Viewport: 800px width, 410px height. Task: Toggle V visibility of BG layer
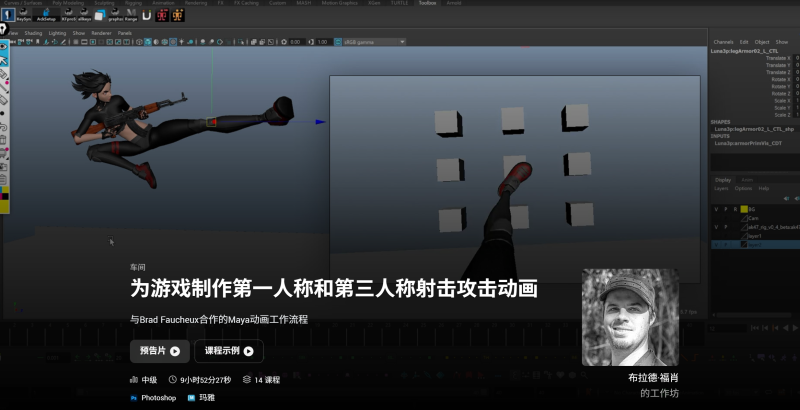[716, 209]
